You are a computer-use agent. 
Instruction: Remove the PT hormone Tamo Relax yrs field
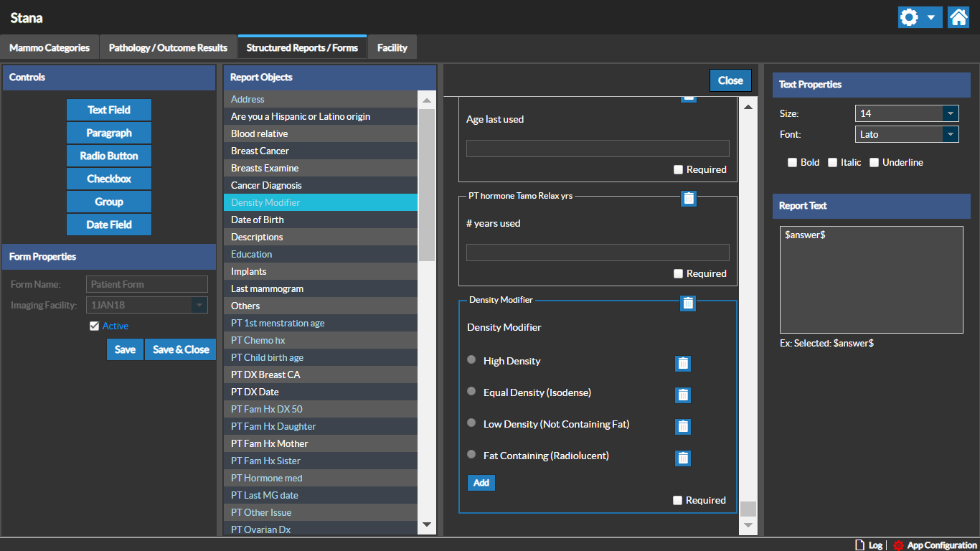point(689,199)
